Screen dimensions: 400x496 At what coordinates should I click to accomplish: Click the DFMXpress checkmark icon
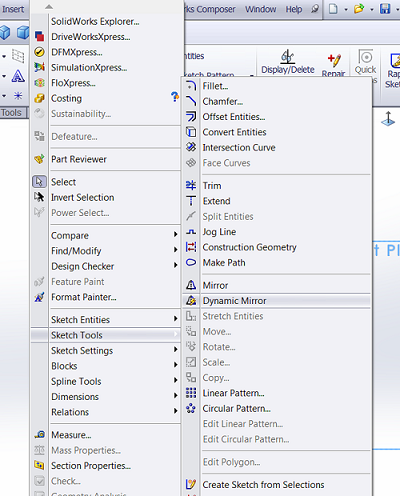39,52
